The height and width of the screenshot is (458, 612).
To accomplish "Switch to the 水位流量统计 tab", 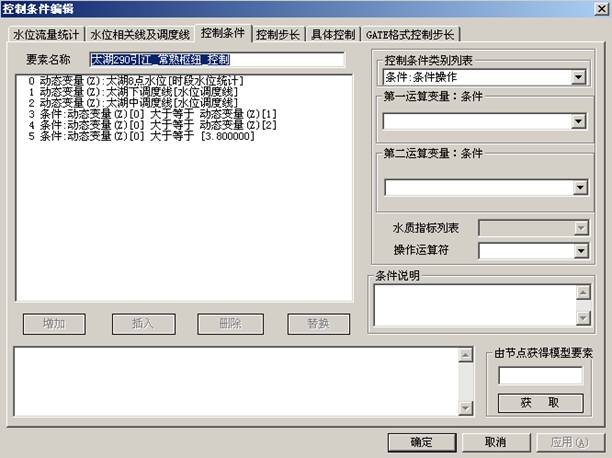I will click(45, 33).
